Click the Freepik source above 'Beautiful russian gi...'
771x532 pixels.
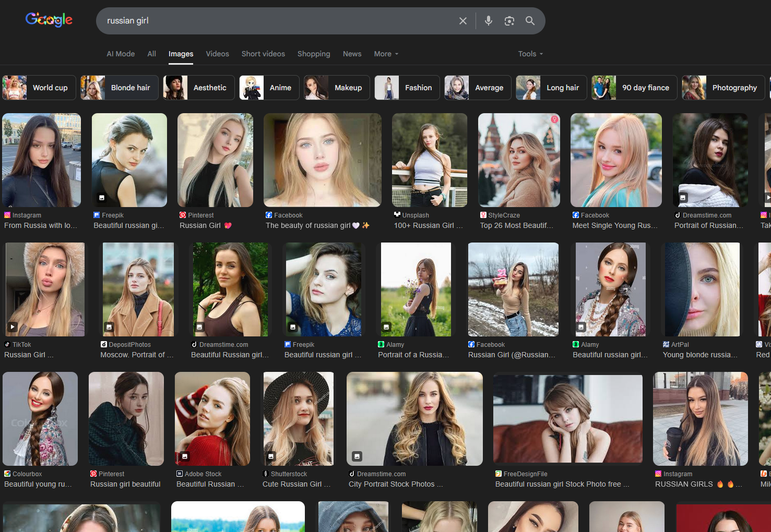click(109, 215)
